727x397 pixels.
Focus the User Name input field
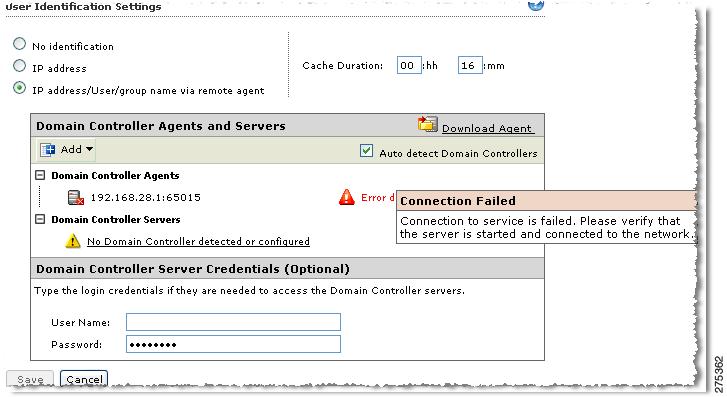pos(233,322)
